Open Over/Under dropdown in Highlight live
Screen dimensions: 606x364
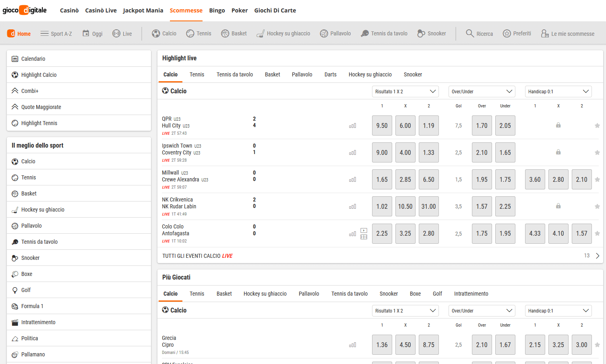482,92
